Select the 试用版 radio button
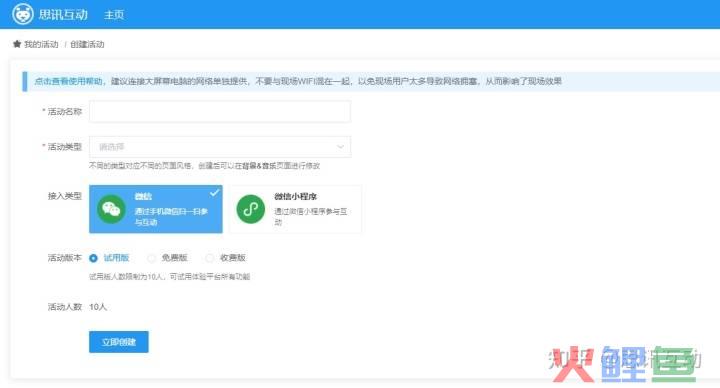The image size is (720, 388). [93, 258]
